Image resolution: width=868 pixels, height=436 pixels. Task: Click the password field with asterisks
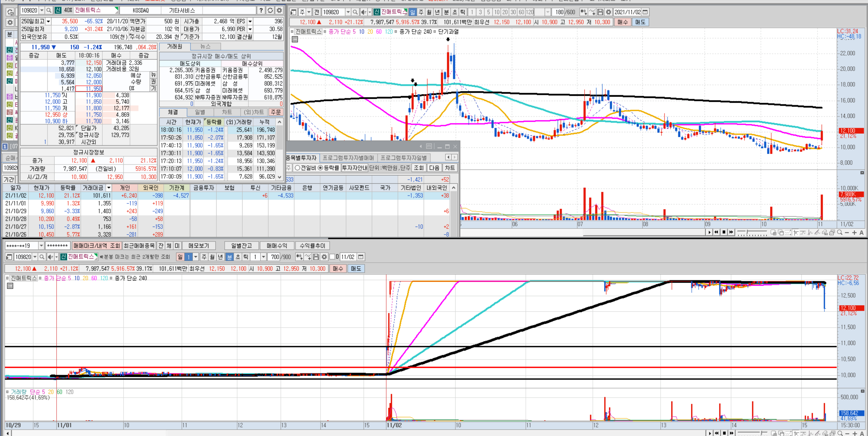point(57,246)
